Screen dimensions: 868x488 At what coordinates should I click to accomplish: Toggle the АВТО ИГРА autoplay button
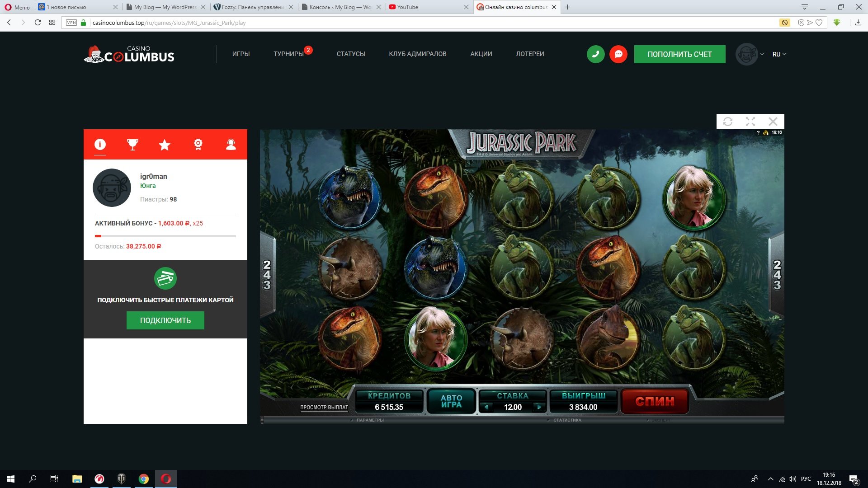coord(451,401)
